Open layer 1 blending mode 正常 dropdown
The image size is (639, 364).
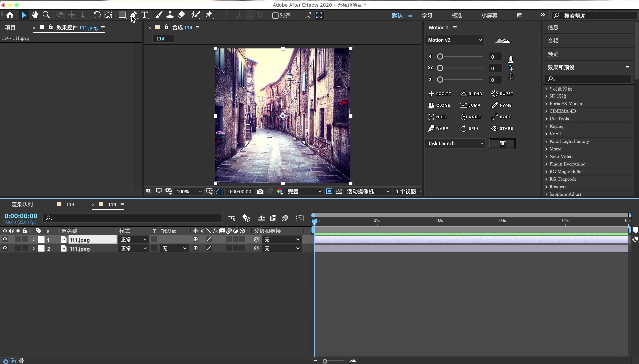[134, 240]
